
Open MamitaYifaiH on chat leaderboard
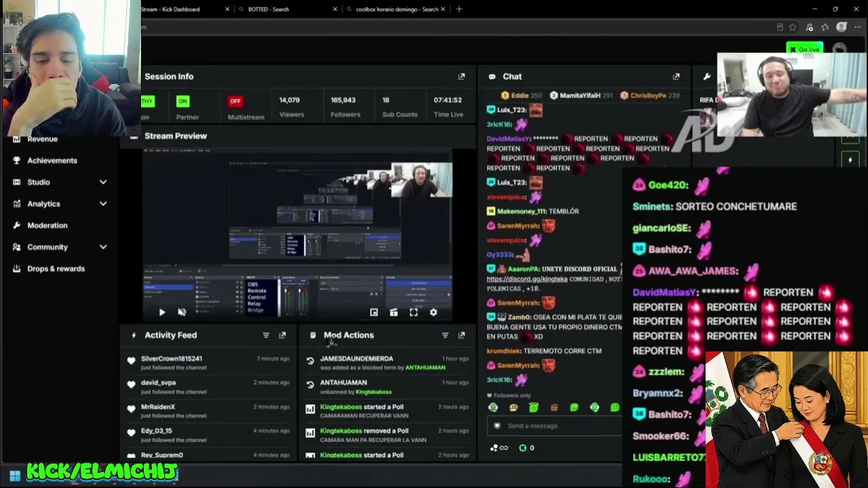(580, 96)
